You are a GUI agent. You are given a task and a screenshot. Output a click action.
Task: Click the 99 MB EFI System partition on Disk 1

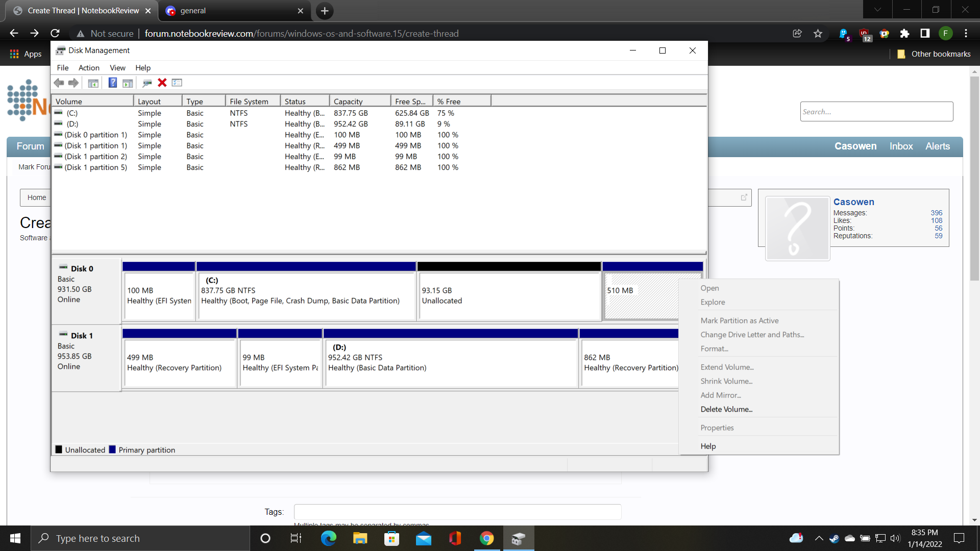280,359
